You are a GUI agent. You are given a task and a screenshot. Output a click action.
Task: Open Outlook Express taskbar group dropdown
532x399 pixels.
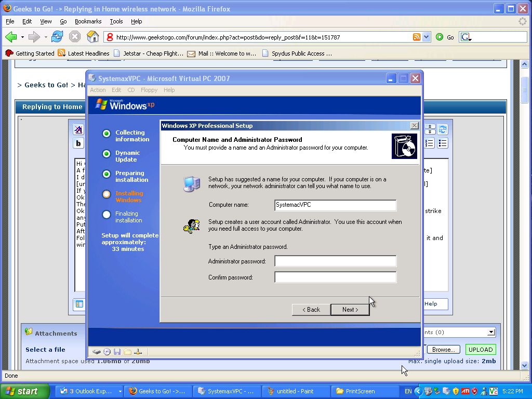coord(120,391)
